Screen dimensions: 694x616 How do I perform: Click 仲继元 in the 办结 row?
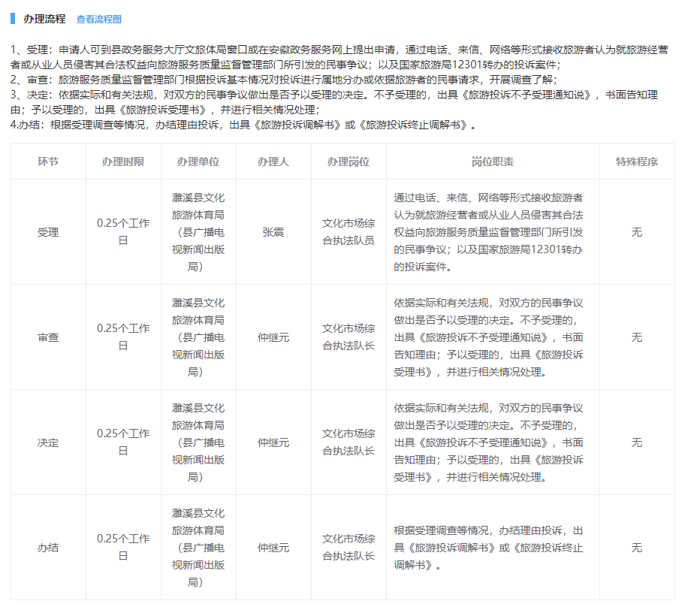tap(273, 548)
